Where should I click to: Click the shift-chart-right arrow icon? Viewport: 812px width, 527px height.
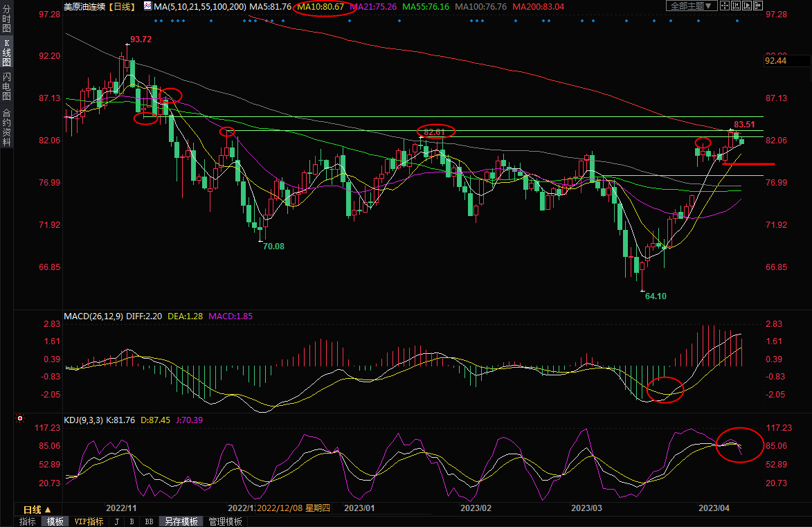pos(758,6)
